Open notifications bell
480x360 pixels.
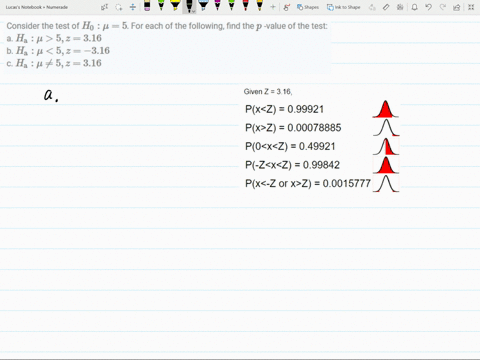point(414,7)
